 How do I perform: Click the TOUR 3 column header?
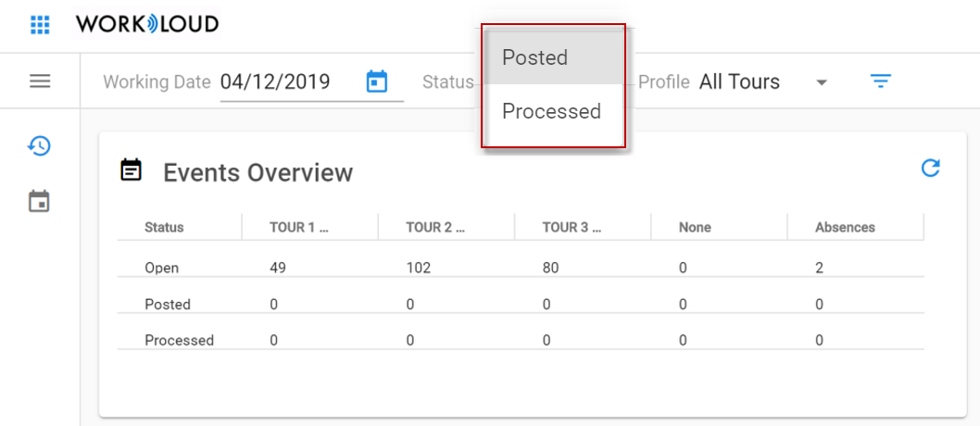[x=572, y=228]
